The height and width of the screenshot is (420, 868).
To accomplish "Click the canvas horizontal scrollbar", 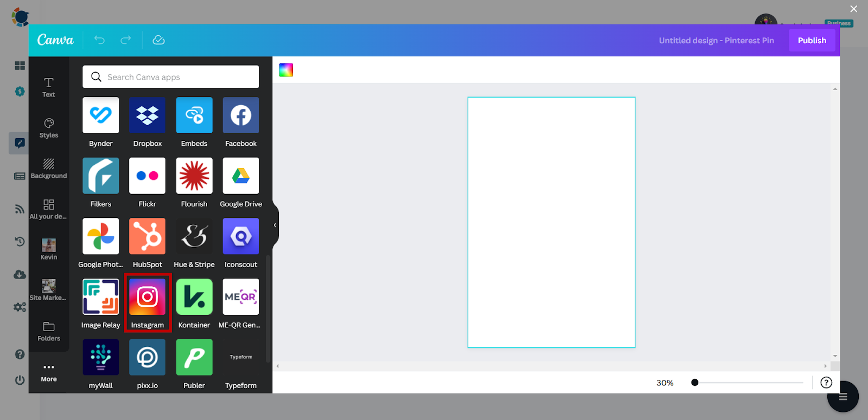I will [551, 366].
